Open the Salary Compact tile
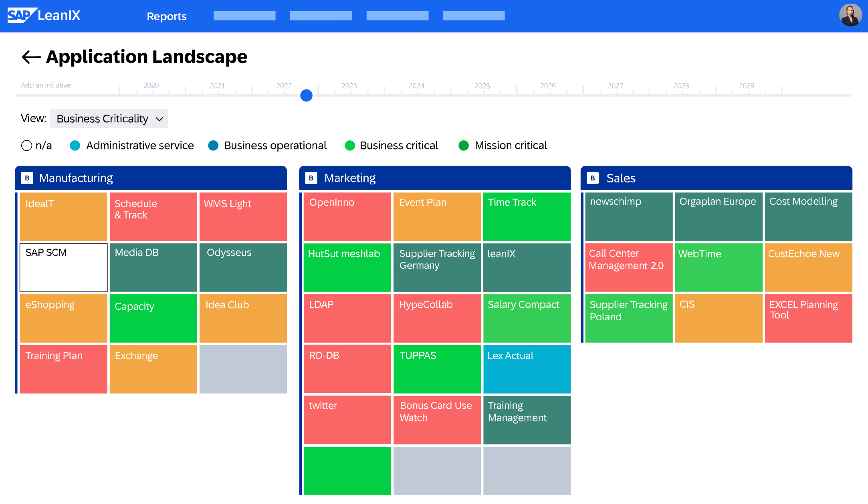 [527, 318]
